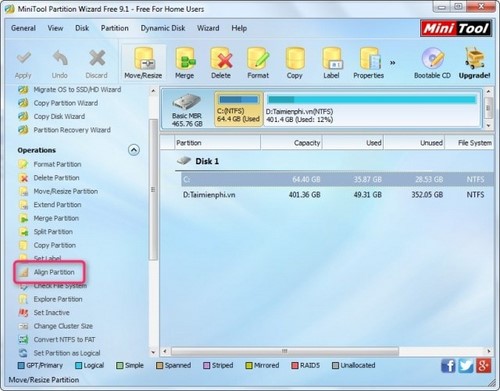Click the Upgrade! cart icon
Screen dimensions: 500x391
pos(474,58)
